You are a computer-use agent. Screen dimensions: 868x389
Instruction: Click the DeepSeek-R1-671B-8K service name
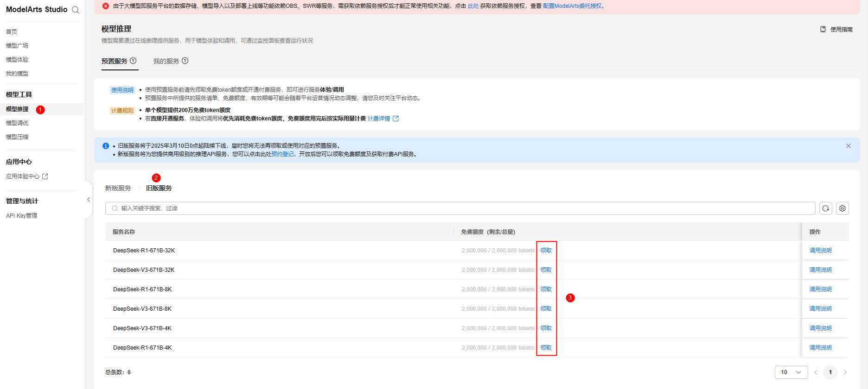pos(142,289)
